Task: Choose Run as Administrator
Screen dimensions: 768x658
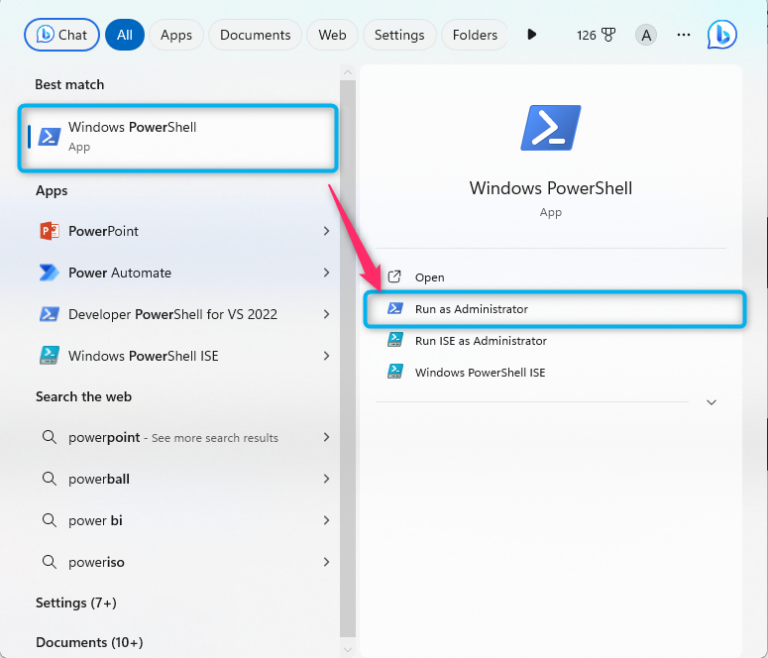Action: point(555,309)
